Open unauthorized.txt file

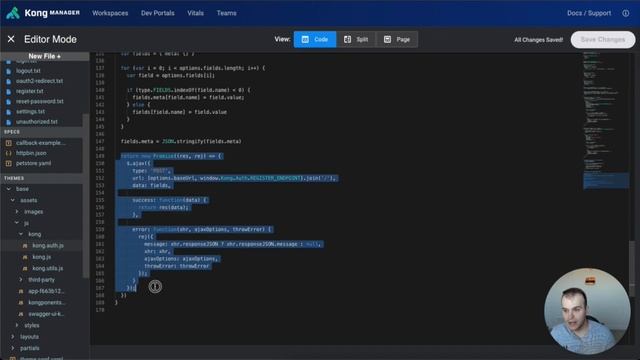pyautogui.click(x=37, y=122)
